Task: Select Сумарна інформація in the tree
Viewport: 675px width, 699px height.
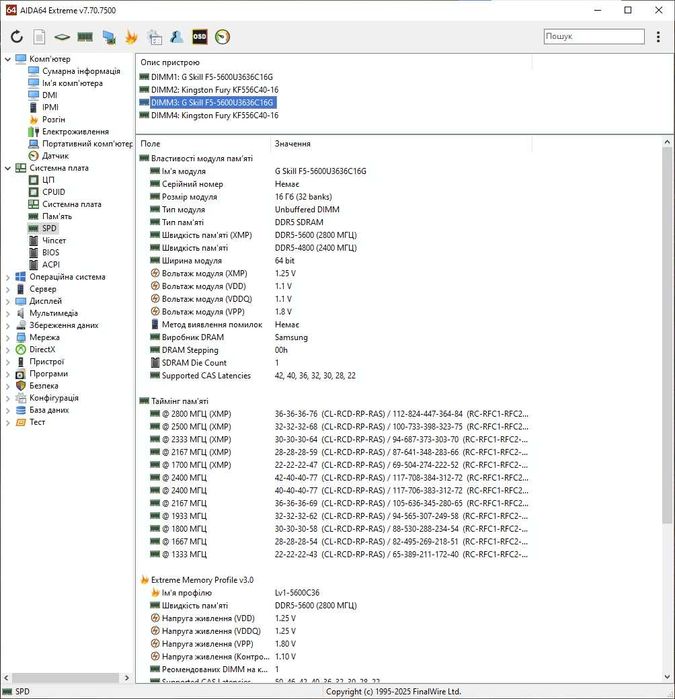Action: pyautogui.click(x=81, y=71)
